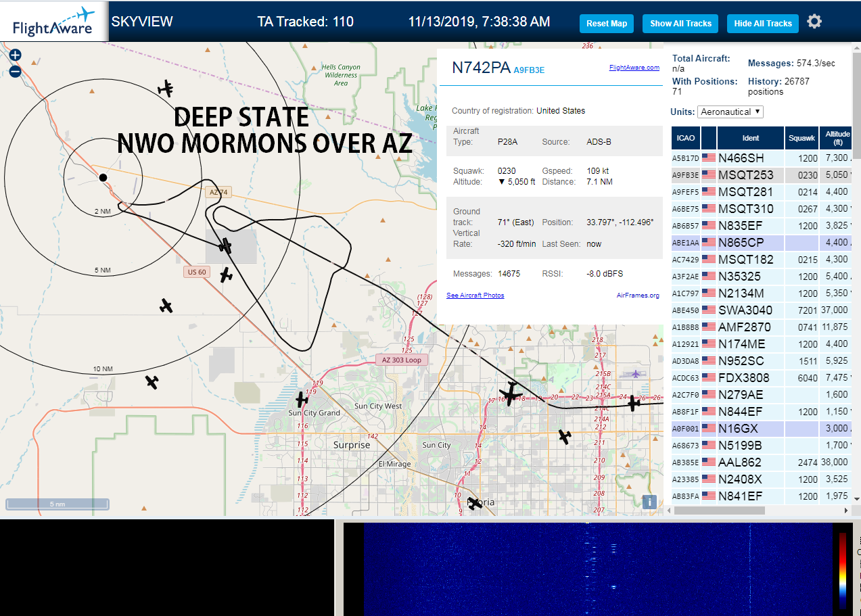Select the AAL862 aircraft row
The image size is (861, 616).
coord(762,462)
